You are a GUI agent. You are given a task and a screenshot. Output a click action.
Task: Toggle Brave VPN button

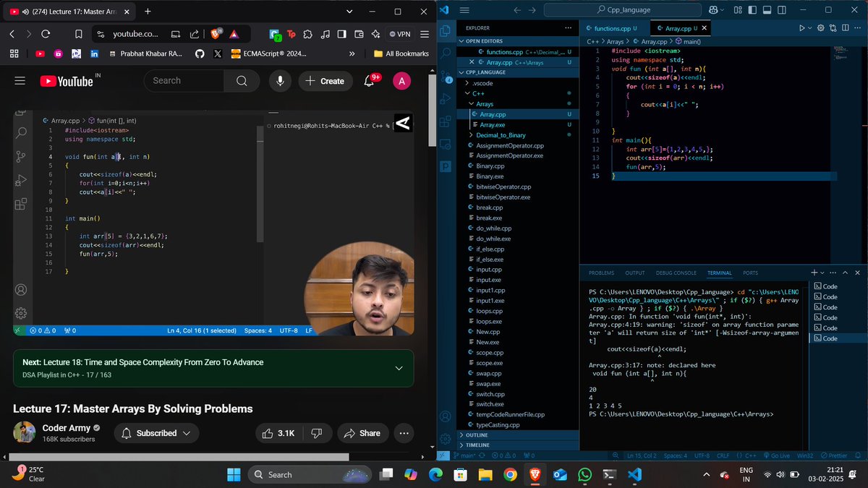400,34
